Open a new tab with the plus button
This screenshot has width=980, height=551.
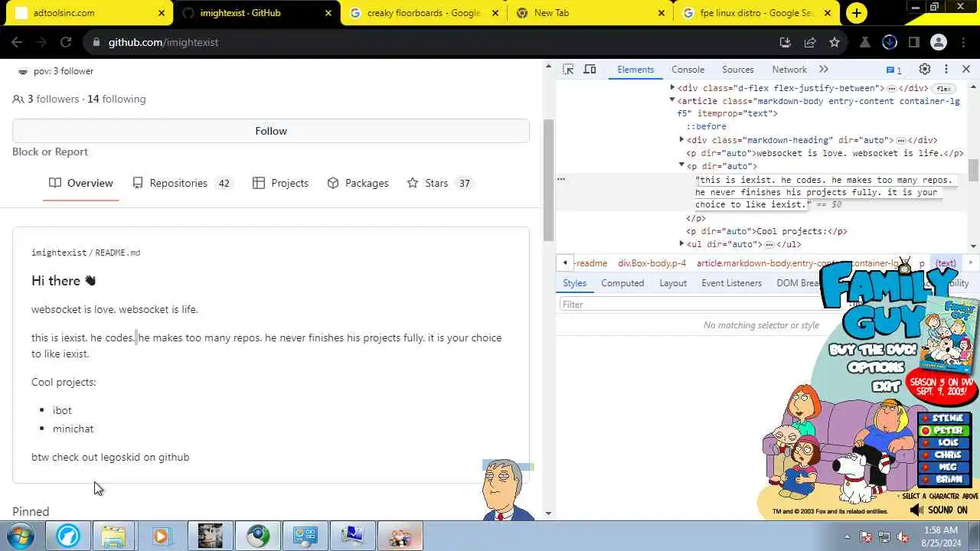(856, 13)
